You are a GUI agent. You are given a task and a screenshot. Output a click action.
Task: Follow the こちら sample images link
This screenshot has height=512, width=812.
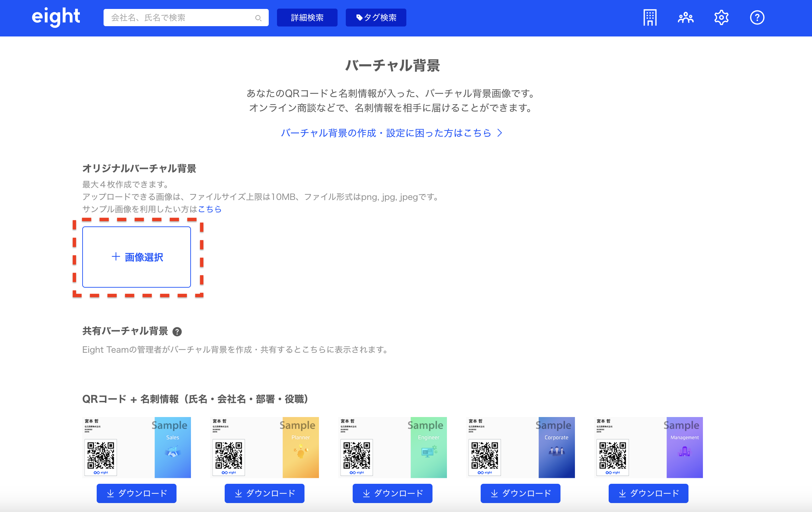[210, 209]
